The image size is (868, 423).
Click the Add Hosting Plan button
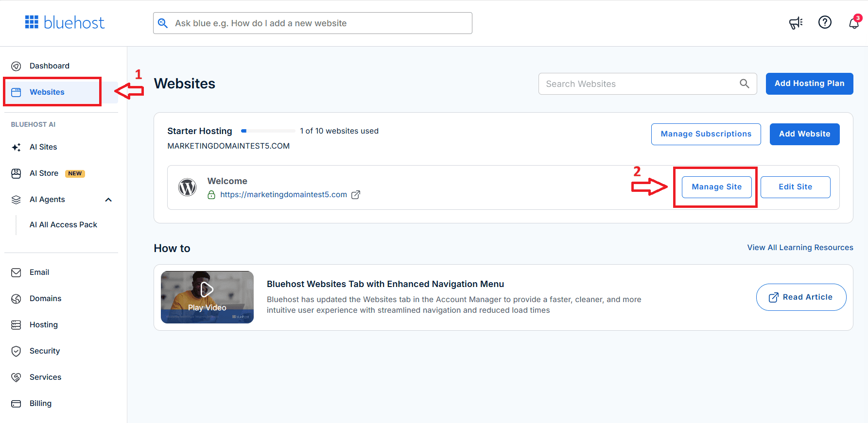[x=810, y=84]
